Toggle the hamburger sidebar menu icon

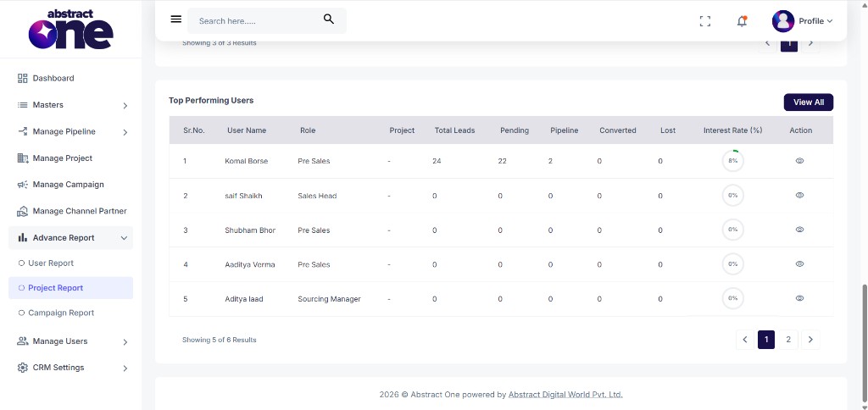pos(176,19)
